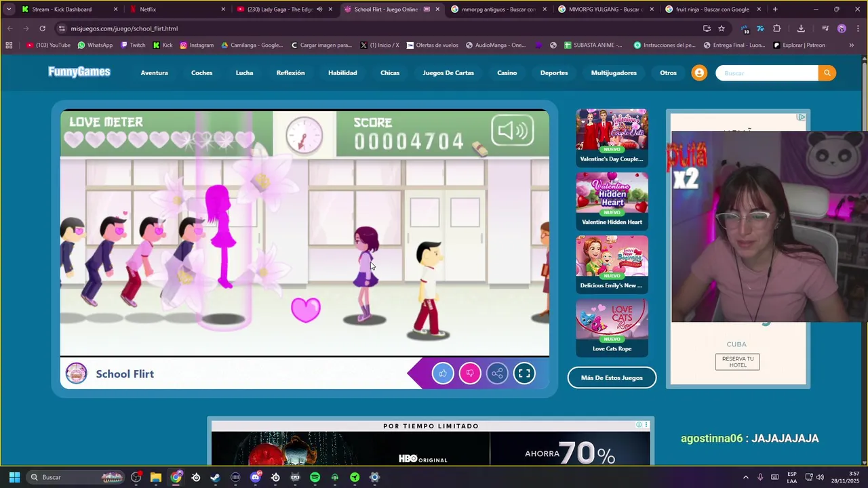
Task: Open Windows Start menu
Action: pos(14,477)
